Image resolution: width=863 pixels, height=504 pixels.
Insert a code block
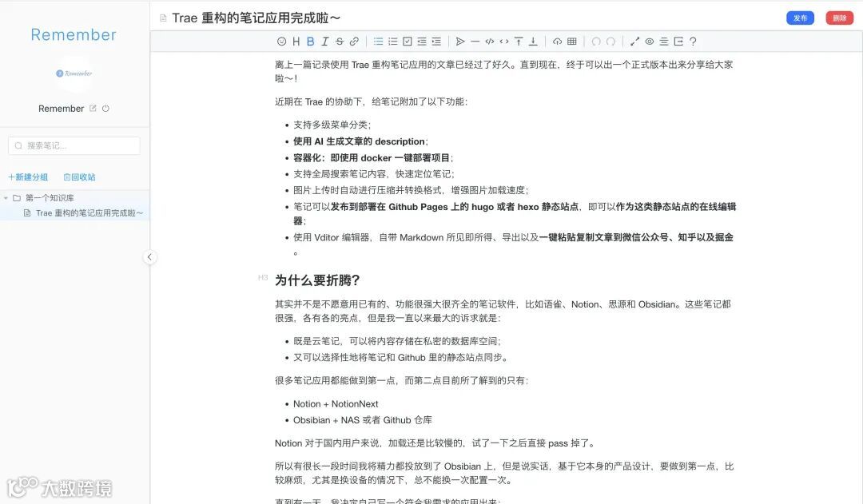click(x=489, y=42)
